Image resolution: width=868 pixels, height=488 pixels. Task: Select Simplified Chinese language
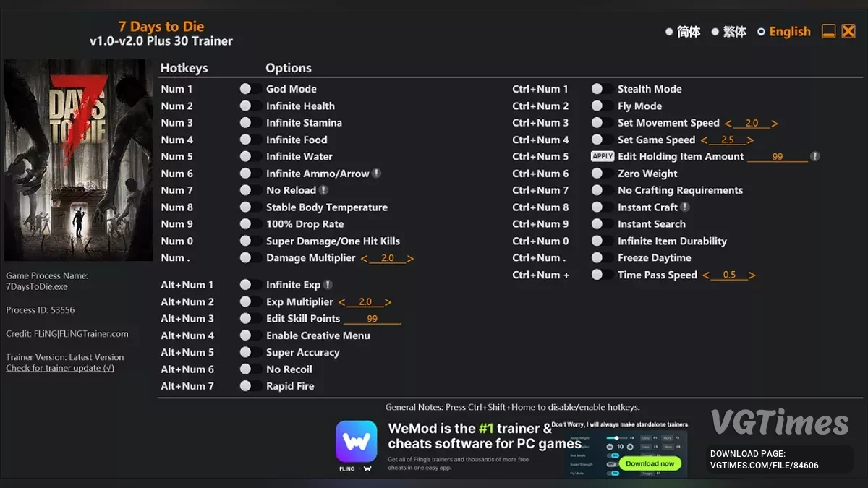tap(683, 32)
